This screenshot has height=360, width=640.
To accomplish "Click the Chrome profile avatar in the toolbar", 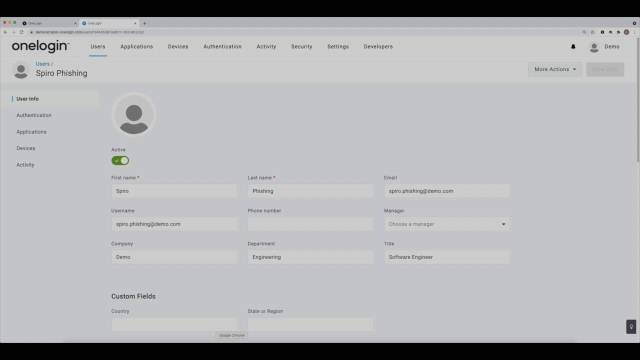I will [x=627, y=32].
